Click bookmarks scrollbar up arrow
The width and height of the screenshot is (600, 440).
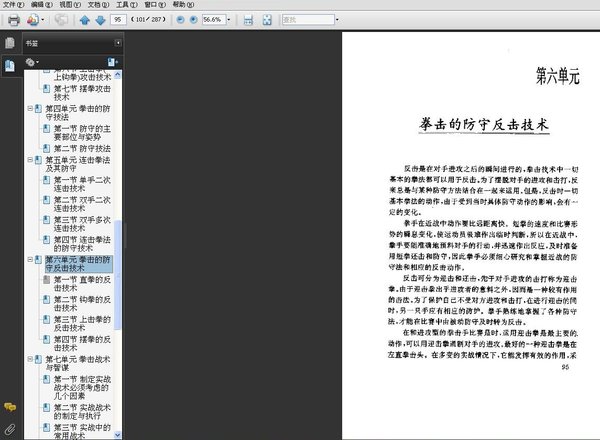(117, 74)
